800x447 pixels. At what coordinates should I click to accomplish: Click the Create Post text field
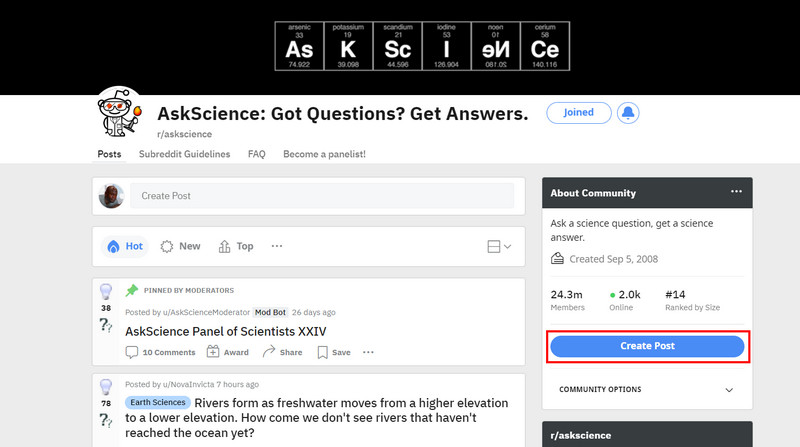[x=322, y=196]
